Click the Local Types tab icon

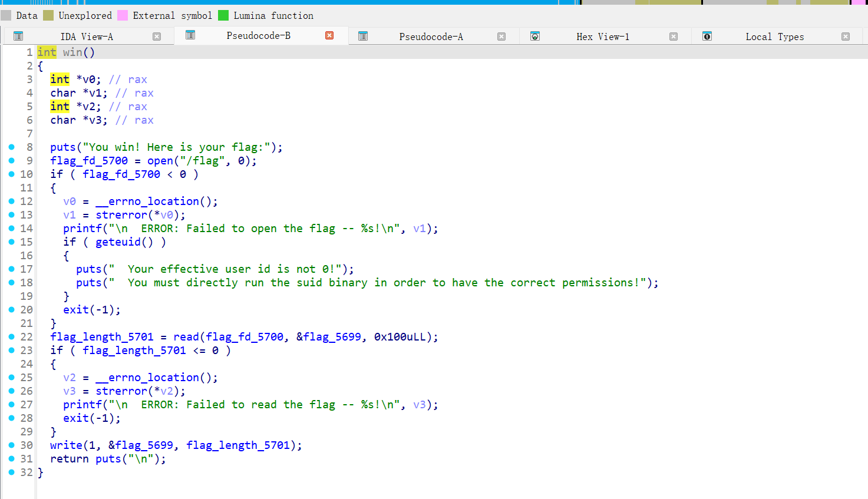click(707, 37)
